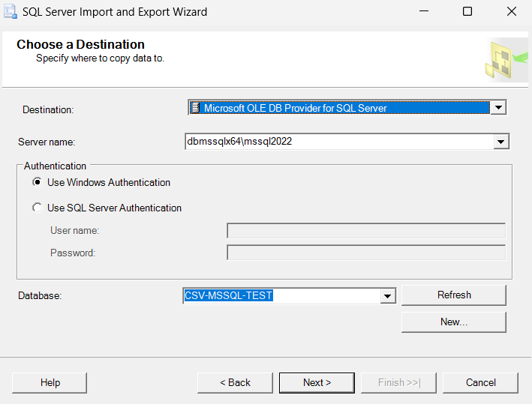The width and height of the screenshot is (532, 404).
Task: Click the Password input field
Action: tap(366, 253)
